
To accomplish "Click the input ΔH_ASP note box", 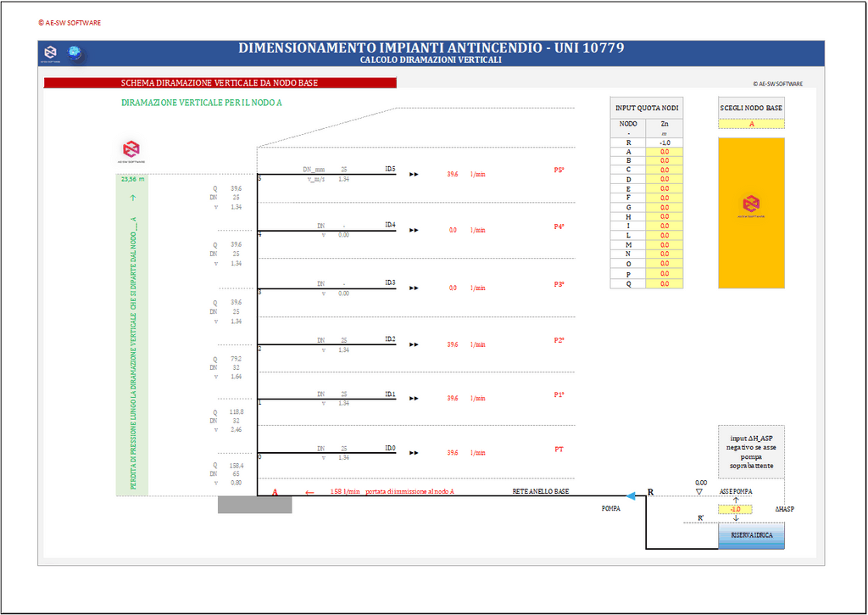I will [x=751, y=451].
